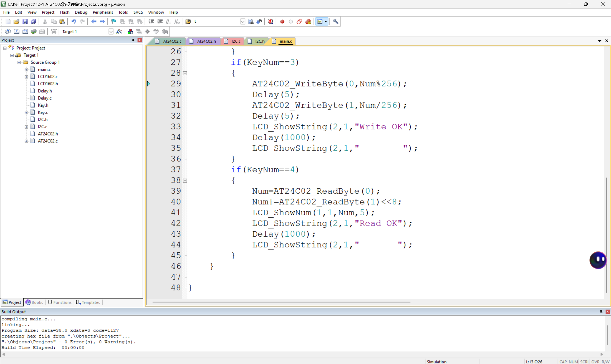Image resolution: width=611 pixels, height=364 pixels.
Task: Open the Configuration wrench icon
Action: 335,21
